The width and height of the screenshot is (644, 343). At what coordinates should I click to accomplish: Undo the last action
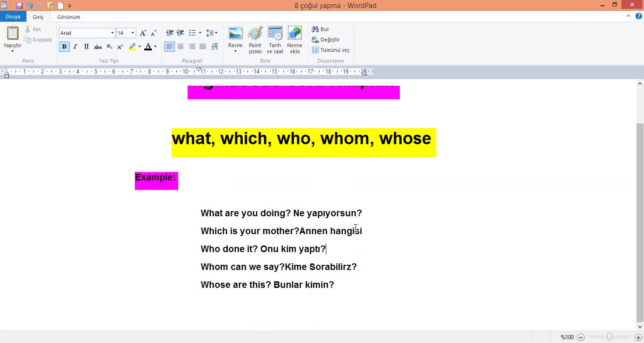pos(30,6)
